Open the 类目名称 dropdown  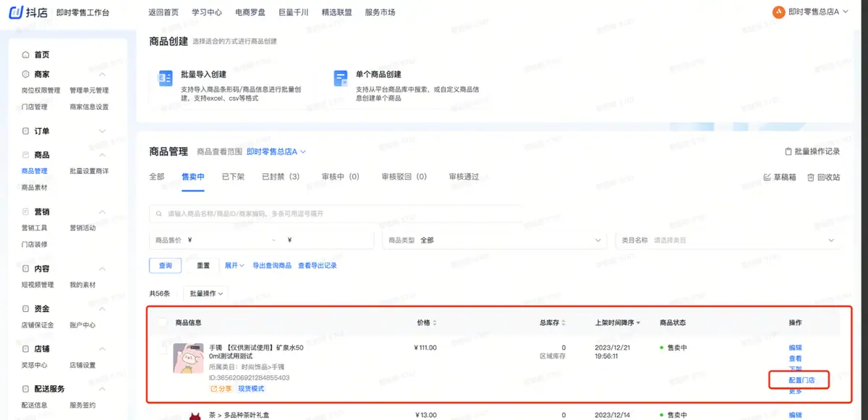click(x=728, y=240)
